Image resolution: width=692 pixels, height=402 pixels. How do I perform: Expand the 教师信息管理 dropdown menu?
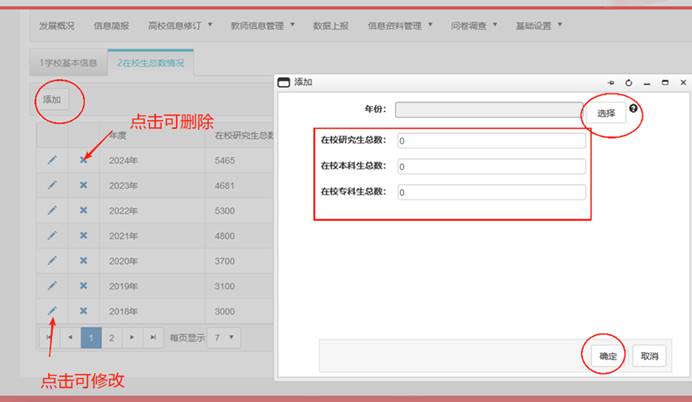click(x=262, y=25)
